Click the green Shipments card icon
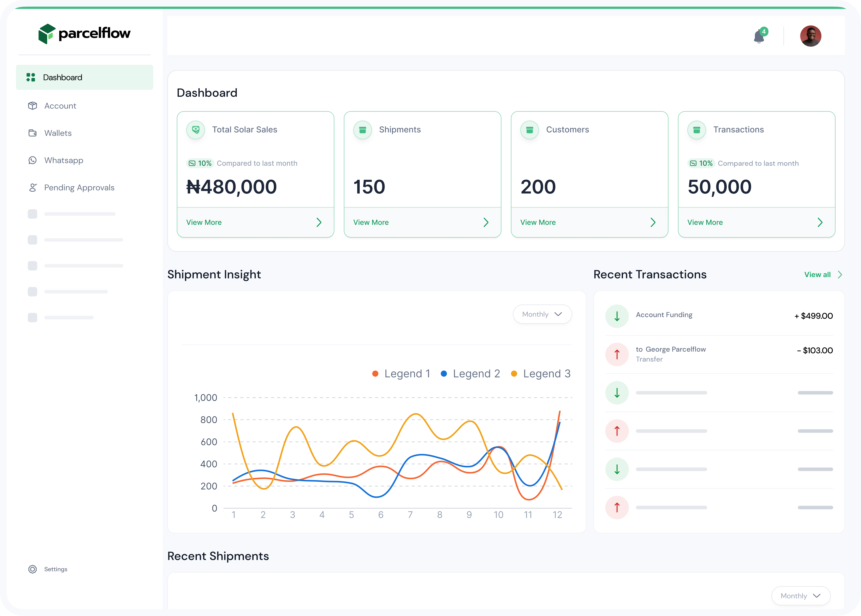Screen dimensions: 861x616 [363, 130]
